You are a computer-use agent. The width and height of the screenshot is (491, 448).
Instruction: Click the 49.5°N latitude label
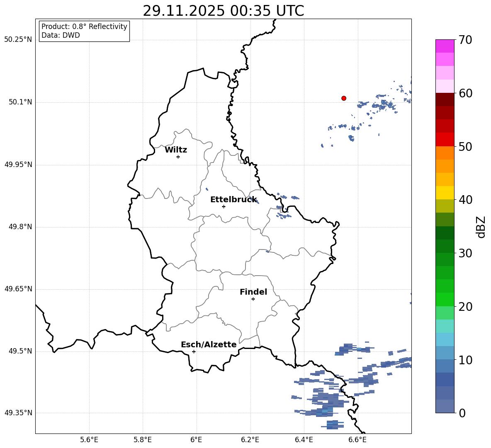click(20, 351)
